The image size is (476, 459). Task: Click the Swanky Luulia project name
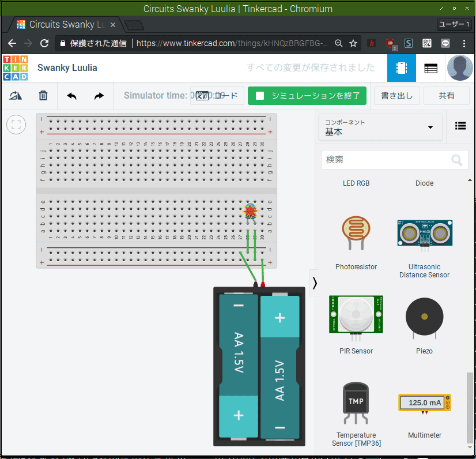click(67, 67)
